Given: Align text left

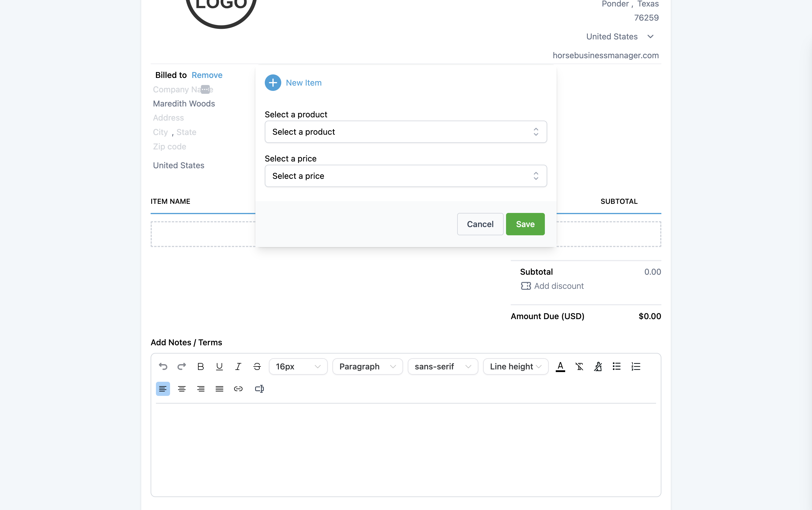Looking at the screenshot, I should click(x=163, y=389).
